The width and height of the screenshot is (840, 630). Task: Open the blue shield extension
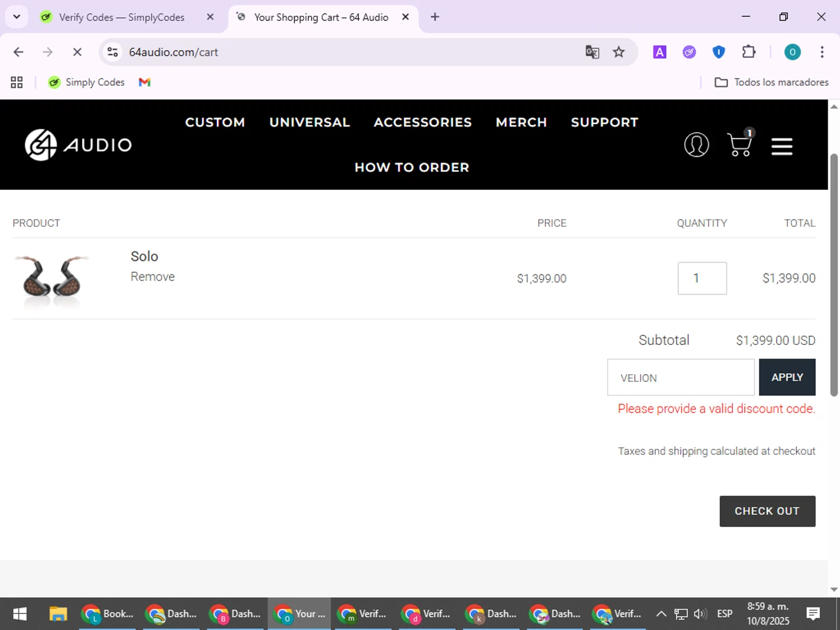[718, 52]
